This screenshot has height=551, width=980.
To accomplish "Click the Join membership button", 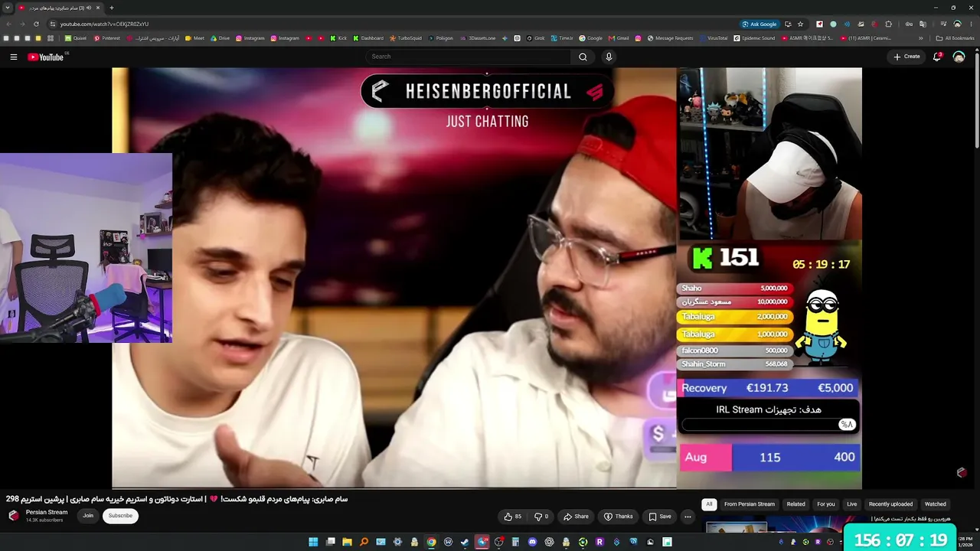I will point(88,516).
